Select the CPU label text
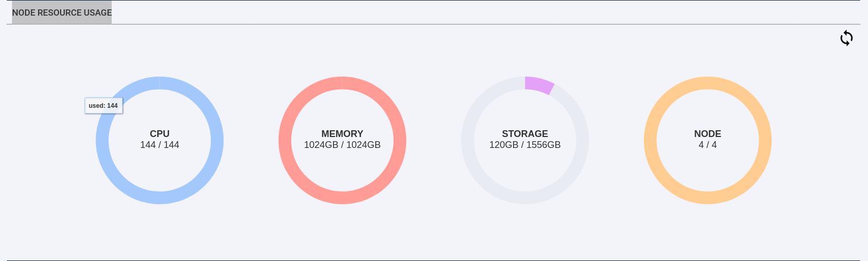868x261 pixels. coord(160,134)
